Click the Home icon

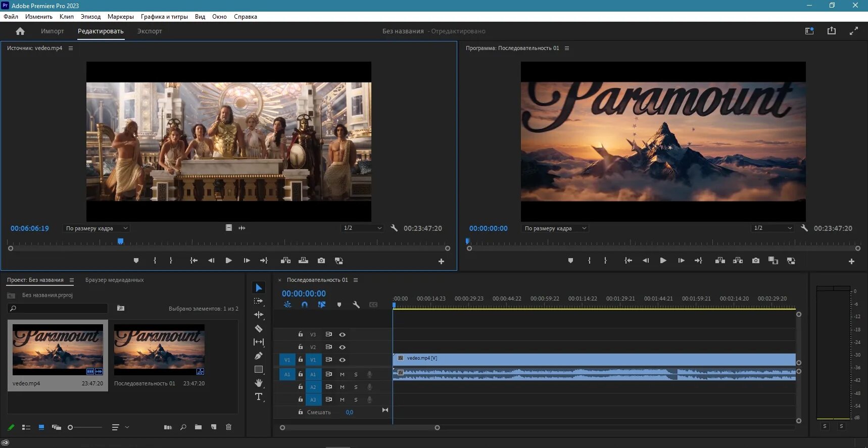pos(20,31)
